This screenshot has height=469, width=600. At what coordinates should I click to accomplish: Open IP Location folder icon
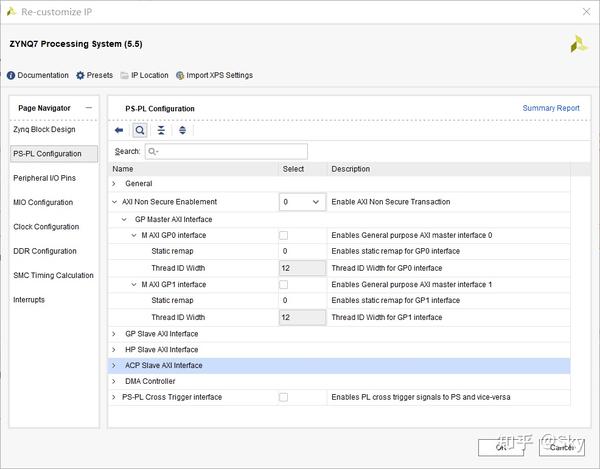pos(124,75)
